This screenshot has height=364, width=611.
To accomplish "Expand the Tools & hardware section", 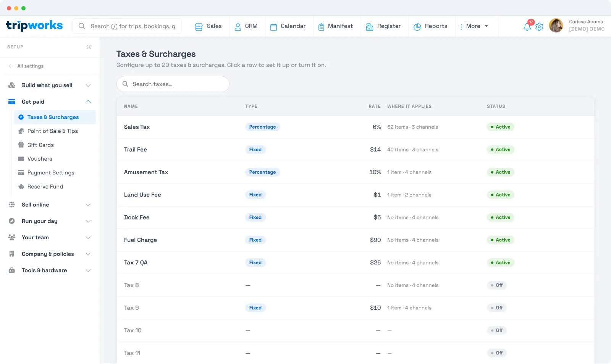I will [x=88, y=271].
